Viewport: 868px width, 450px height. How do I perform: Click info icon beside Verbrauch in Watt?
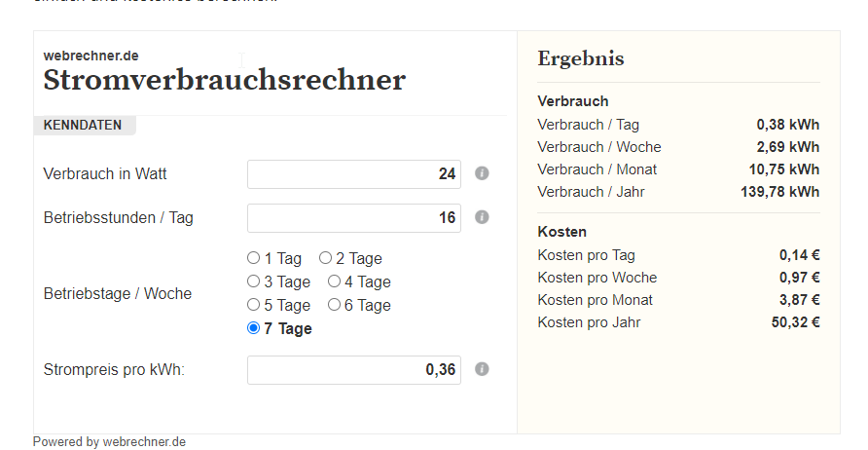tap(482, 173)
